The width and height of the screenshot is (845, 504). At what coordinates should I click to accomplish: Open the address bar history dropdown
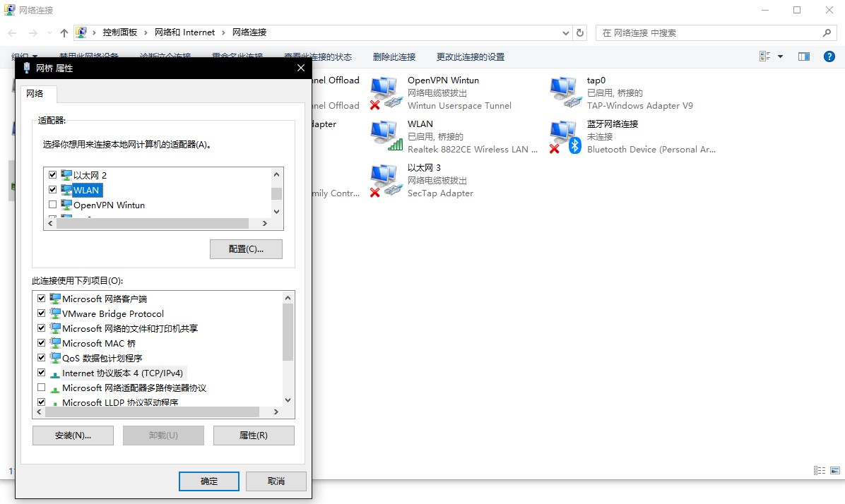566,32
